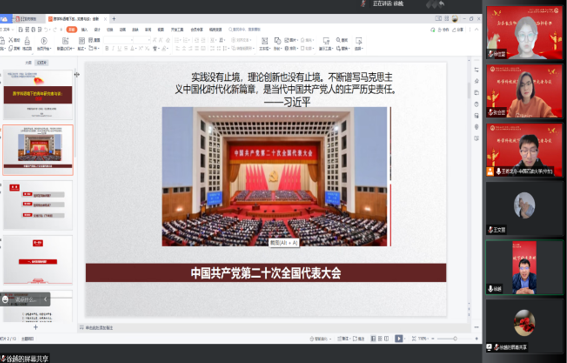567x363 pixels.
Task: Start slideshow from status bar play button
Action: (x=398, y=338)
